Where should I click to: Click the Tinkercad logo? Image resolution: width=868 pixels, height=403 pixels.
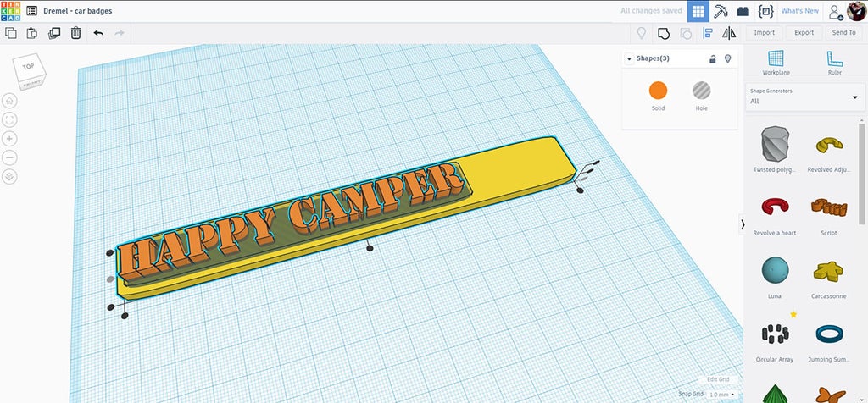[x=10, y=11]
